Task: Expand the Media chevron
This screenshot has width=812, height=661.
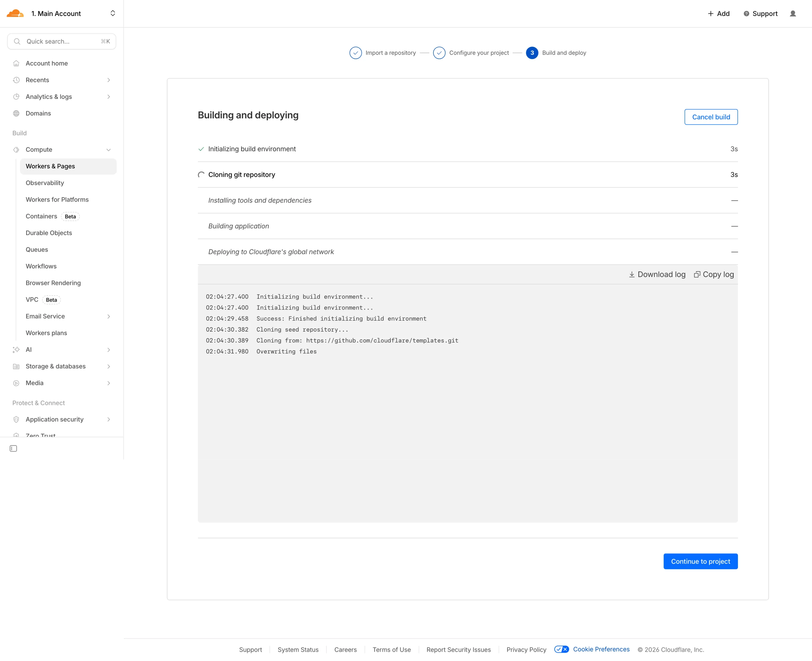Action: click(x=108, y=383)
